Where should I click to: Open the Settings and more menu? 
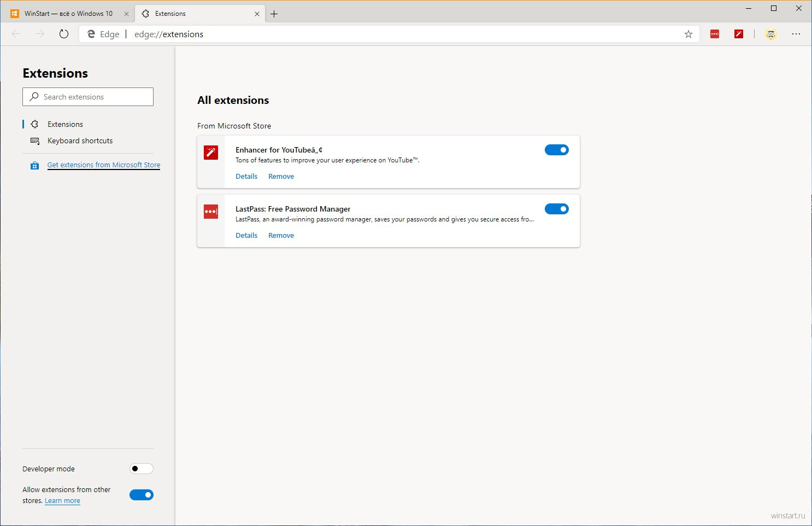pos(796,34)
